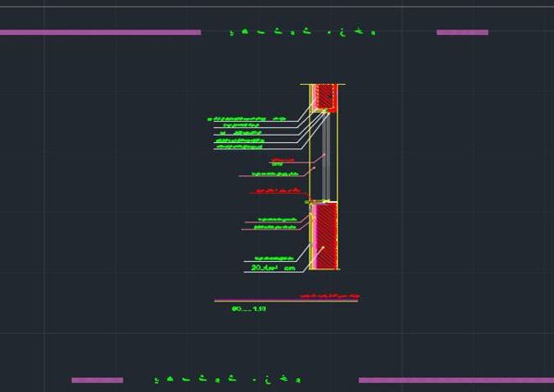
Task: Select the green title text at top
Action: point(303,32)
